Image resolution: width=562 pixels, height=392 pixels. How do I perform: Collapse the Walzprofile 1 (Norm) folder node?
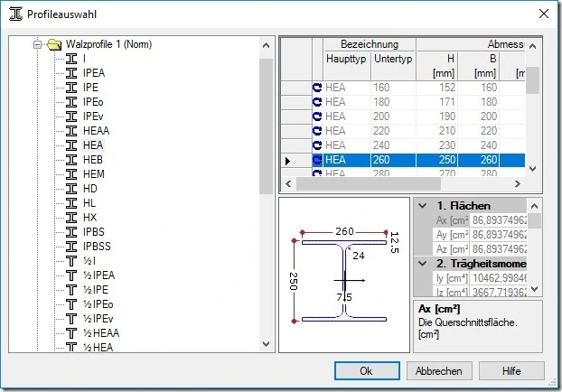[37, 45]
